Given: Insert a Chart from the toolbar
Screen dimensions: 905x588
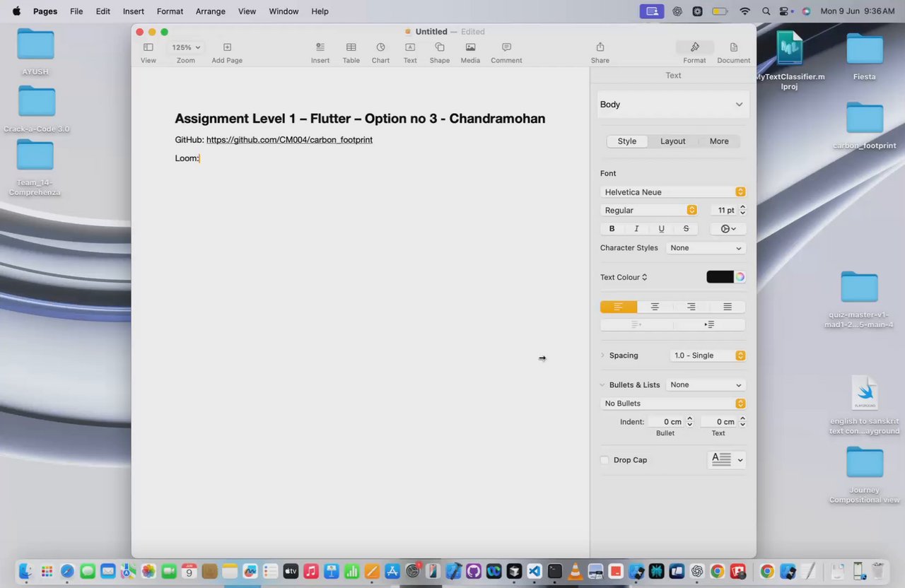Looking at the screenshot, I should (380, 47).
